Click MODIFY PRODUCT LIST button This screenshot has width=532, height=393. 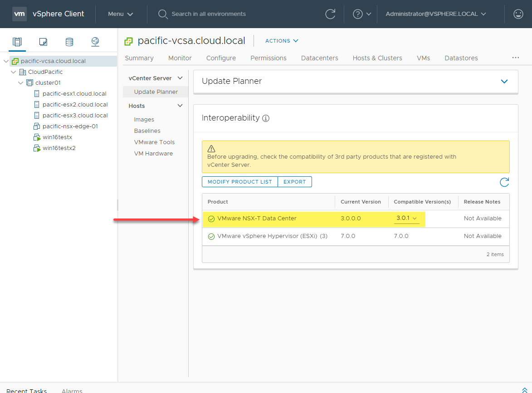pos(240,182)
